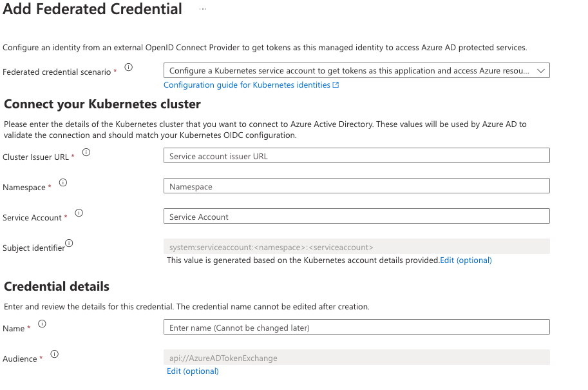Click the info icon next to Service Account
Screen dimensions: 588x390
(78, 212)
